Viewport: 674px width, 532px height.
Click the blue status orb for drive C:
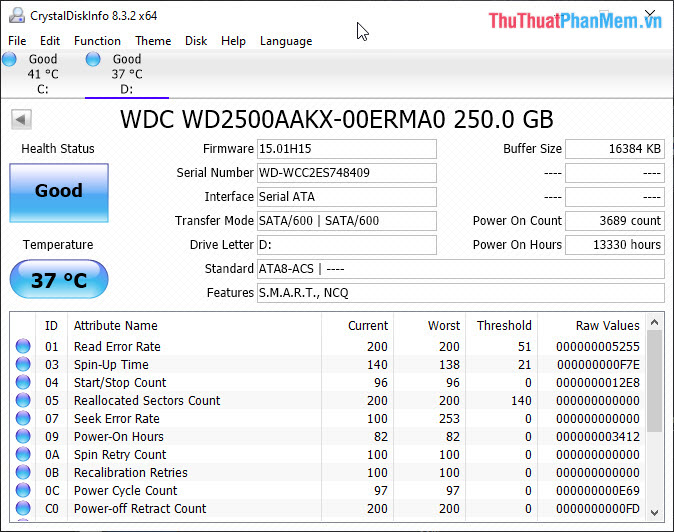coord(9,59)
